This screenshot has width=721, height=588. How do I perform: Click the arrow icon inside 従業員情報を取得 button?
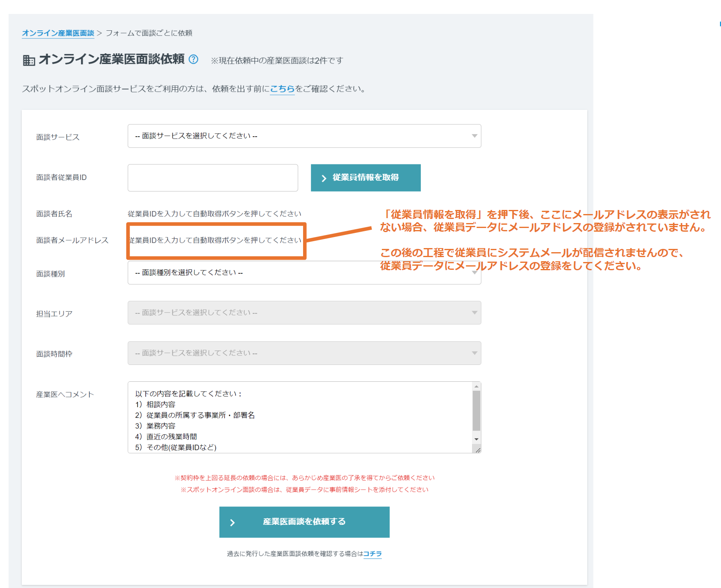point(324,178)
